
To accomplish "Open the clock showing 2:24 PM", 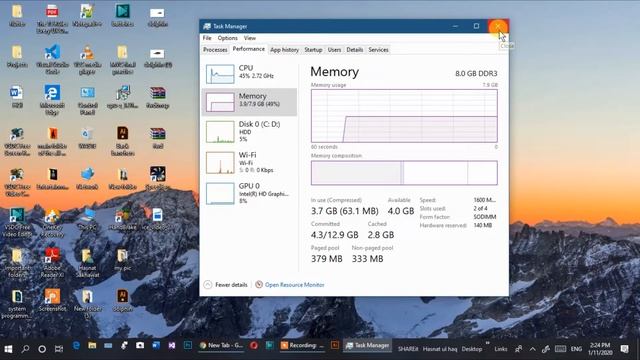I will click(x=600, y=349).
